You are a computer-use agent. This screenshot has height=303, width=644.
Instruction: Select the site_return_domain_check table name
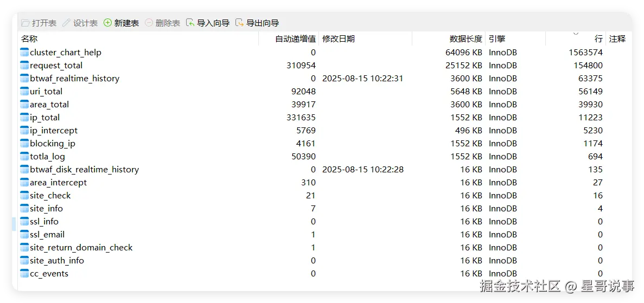(x=81, y=248)
